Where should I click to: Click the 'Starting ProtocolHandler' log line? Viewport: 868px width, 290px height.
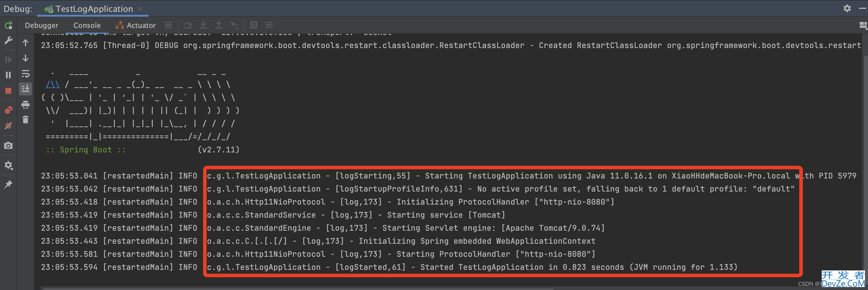point(318,254)
